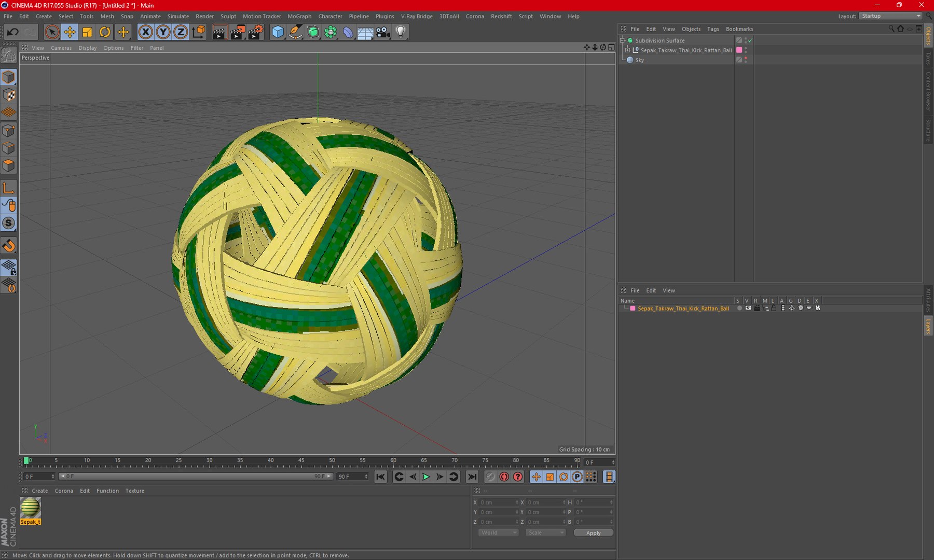Go to start of animation
Viewport: 934px width, 560px height.
[380, 477]
